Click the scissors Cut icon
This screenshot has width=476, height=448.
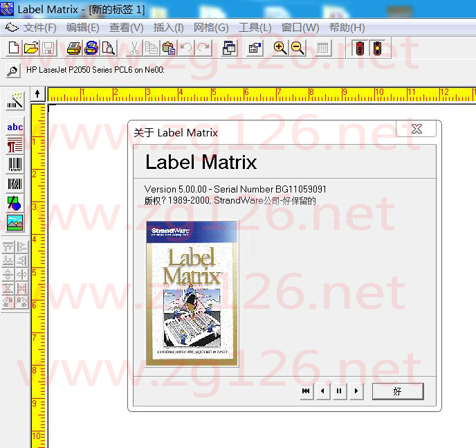[134, 48]
